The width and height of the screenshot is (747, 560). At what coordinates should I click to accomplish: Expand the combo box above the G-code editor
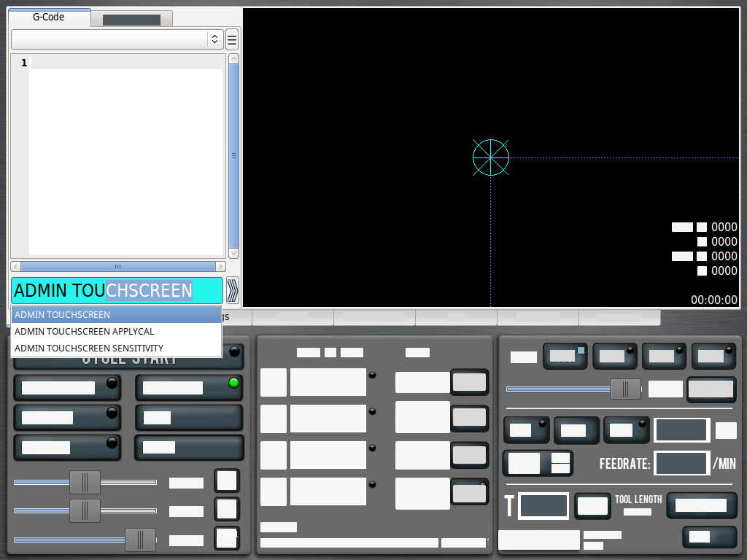click(x=117, y=39)
